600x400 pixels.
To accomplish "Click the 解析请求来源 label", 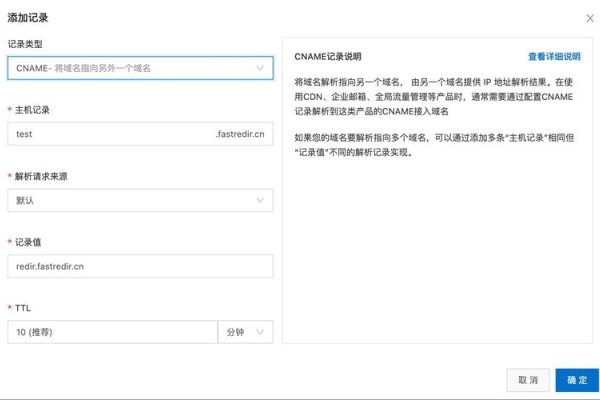I will coord(42,176).
